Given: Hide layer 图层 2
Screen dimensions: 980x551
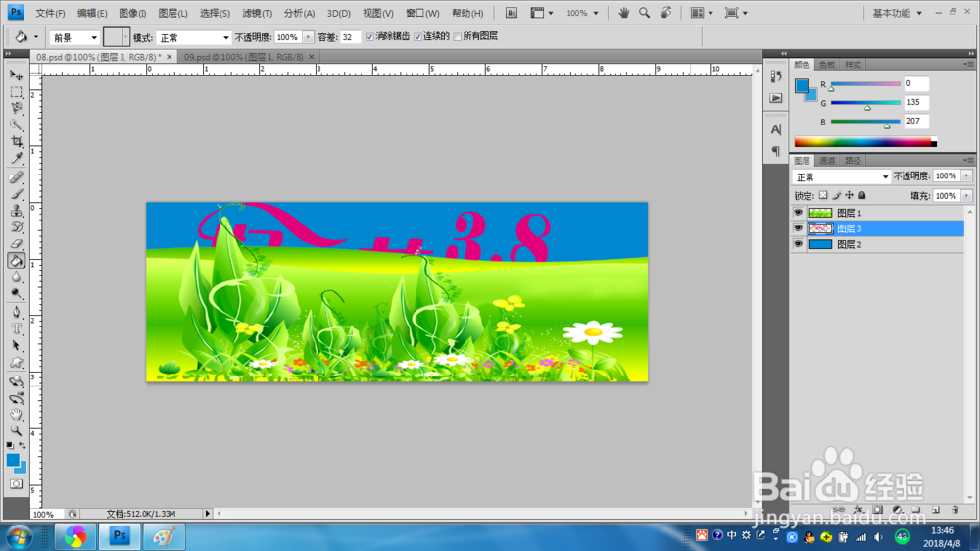Looking at the screenshot, I should pos(798,244).
